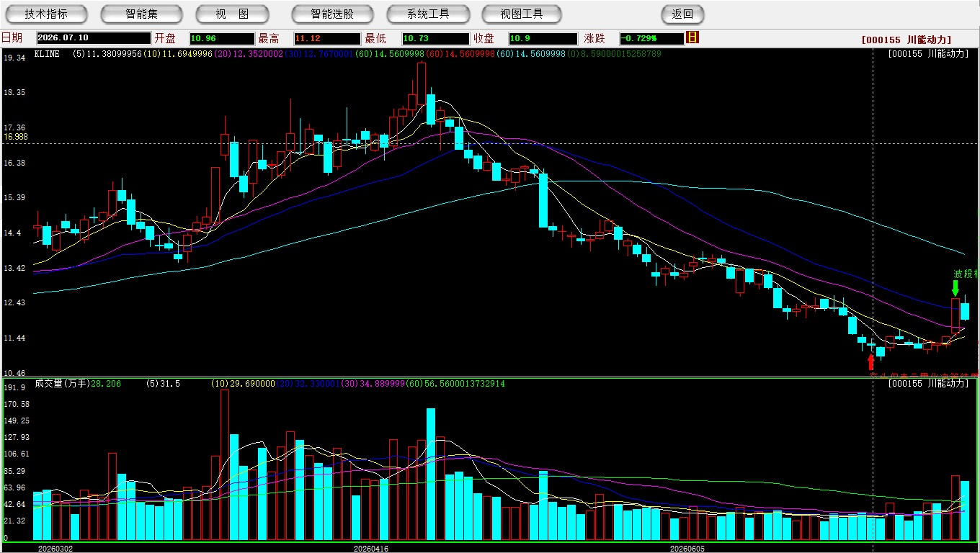This screenshot has width=980, height=553.
Task: Select the 最低 value 10.73
Action: point(435,38)
